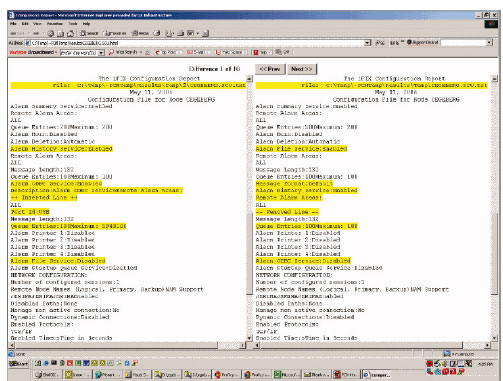This screenshot has width=503, height=381.
Task: Open the Favorites menu
Action: (55, 24)
